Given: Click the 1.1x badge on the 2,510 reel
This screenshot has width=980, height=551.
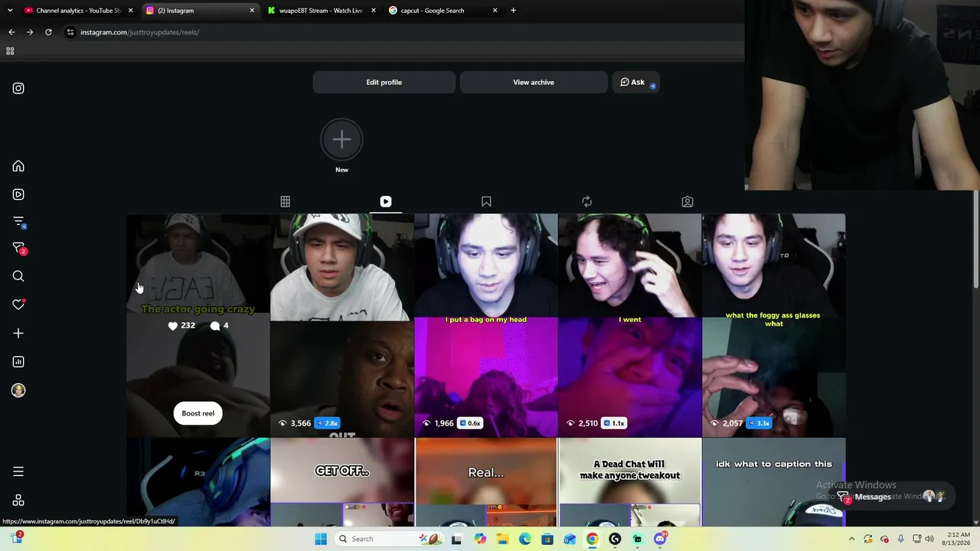Looking at the screenshot, I should point(615,423).
